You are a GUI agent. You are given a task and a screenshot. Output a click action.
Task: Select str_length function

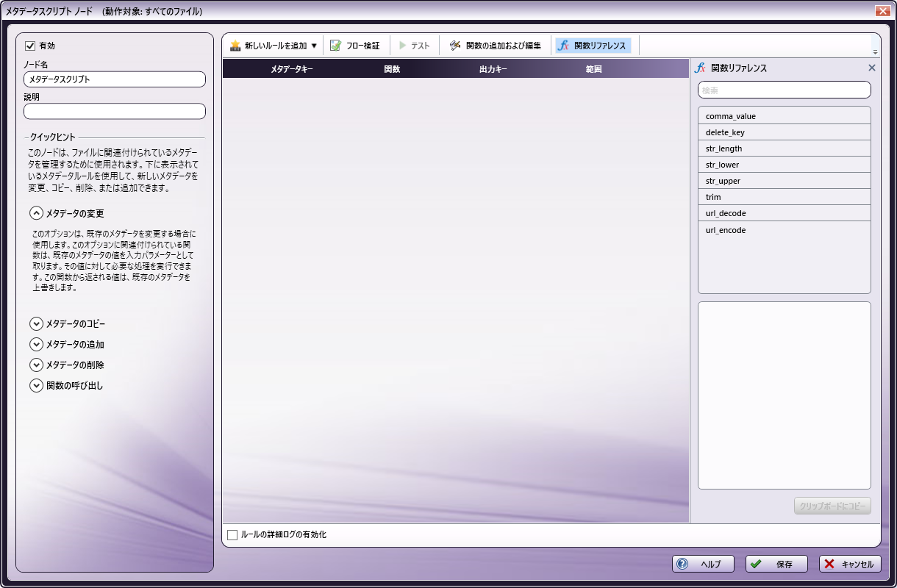tap(785, 148)
